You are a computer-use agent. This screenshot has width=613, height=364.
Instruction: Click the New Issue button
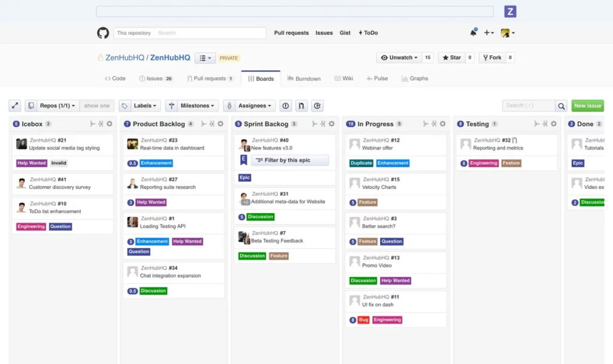pos(588,105)
